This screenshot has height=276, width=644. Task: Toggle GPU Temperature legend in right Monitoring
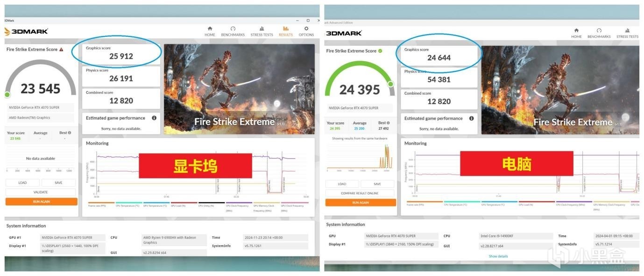[x=499, y=204]
